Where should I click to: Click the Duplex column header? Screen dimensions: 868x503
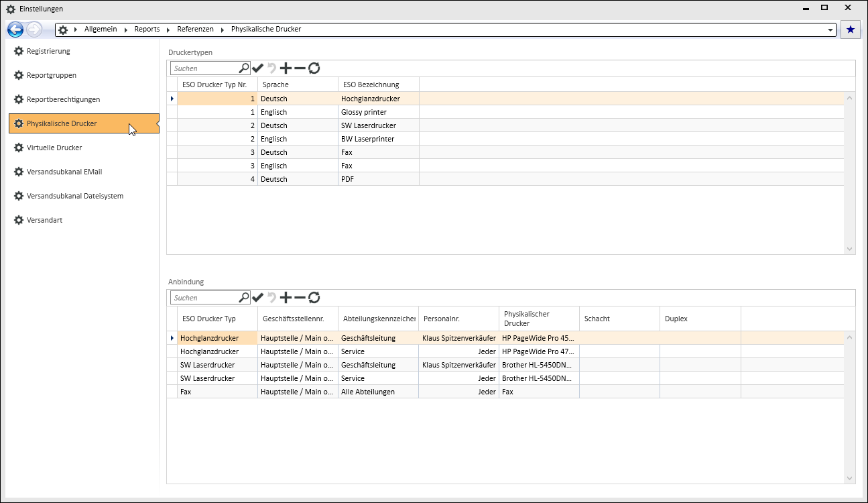coord(700,319)
